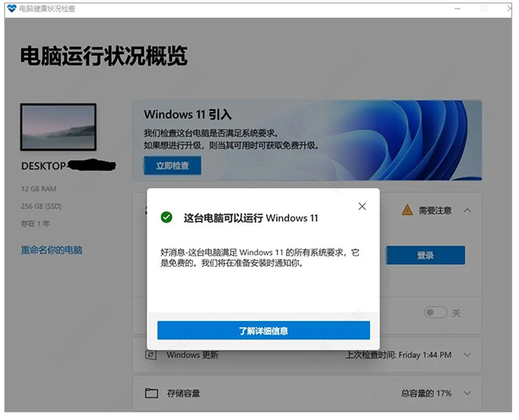Expand the Windows 更新 section chevron
Screen dimensions: 519x420
click(x=467, y=356)
